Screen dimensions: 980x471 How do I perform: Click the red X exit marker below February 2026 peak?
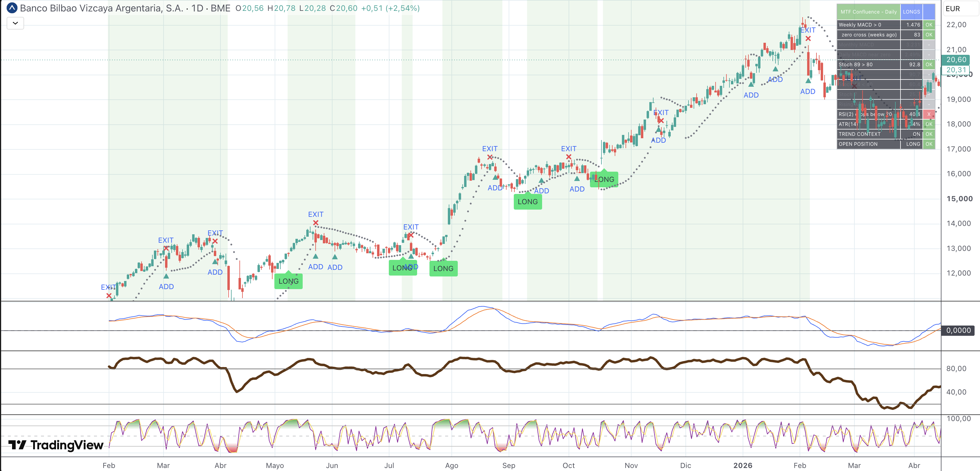pos(808,39)
